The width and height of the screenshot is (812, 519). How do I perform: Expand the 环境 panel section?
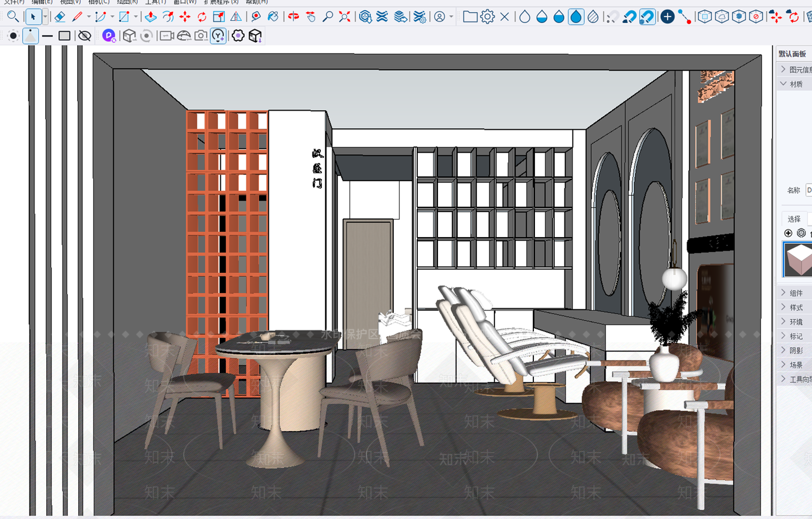pyautogui.click(x=795, y=321)
